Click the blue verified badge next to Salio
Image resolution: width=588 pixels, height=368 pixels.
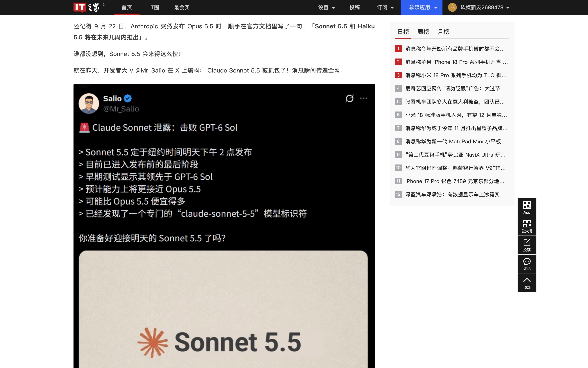(128, 98)
